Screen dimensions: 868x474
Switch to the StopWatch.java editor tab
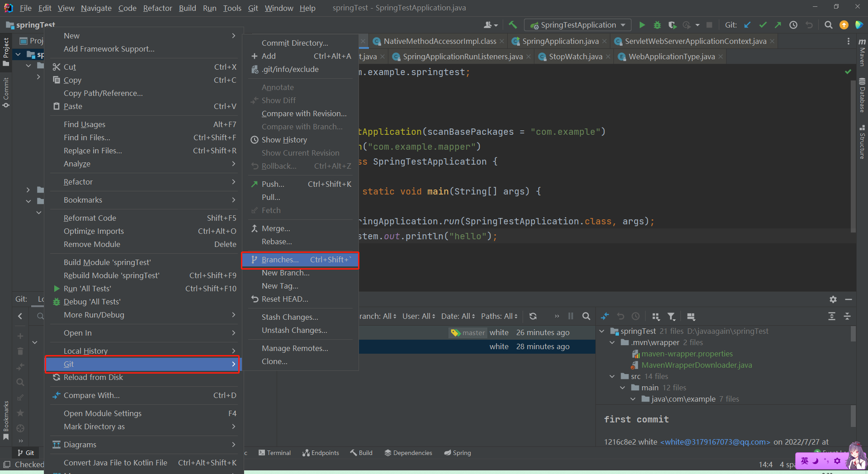[576, 57]
